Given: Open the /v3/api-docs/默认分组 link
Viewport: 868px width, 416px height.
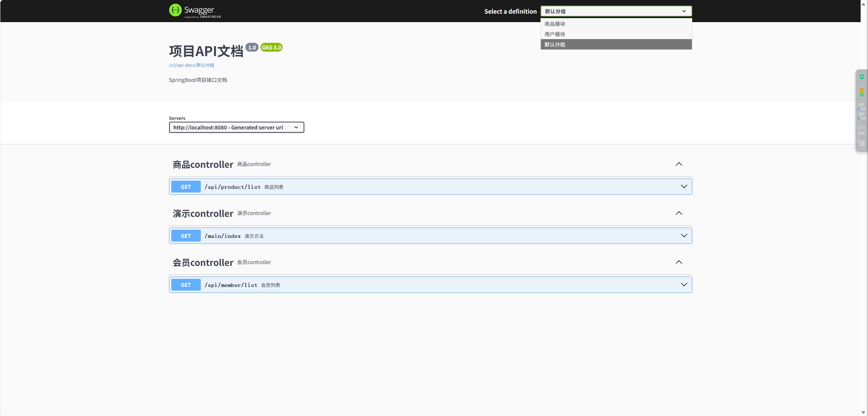Looking at the screenshot, I should [192, 65].
